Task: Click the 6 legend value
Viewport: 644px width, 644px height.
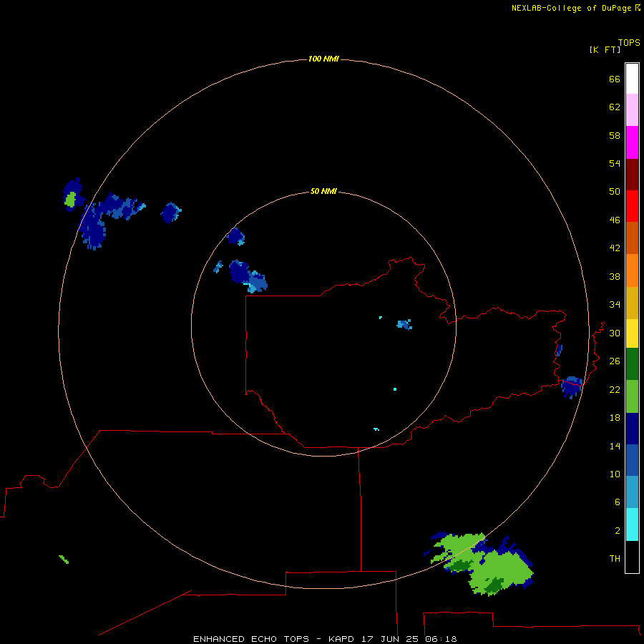Action: 618,502
